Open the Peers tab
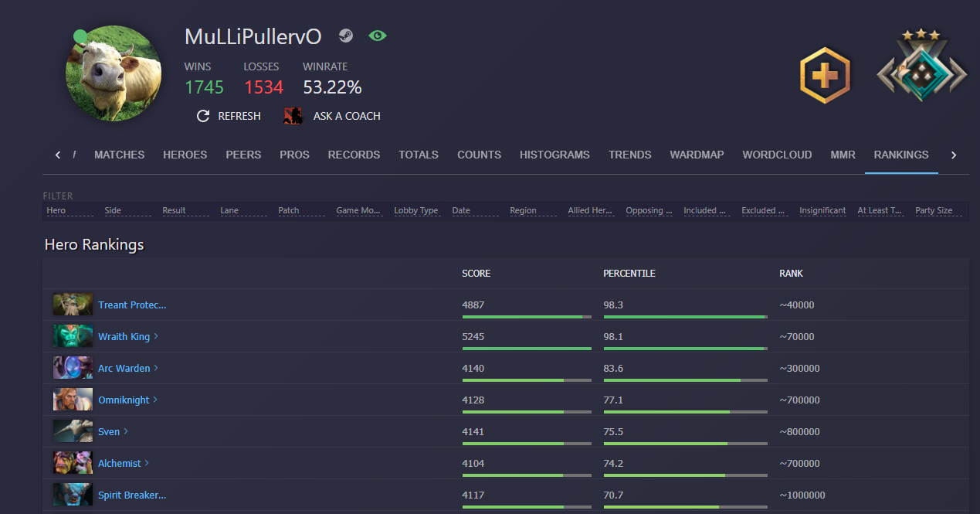Screen dimensions: 980x514 coord(243,155)
